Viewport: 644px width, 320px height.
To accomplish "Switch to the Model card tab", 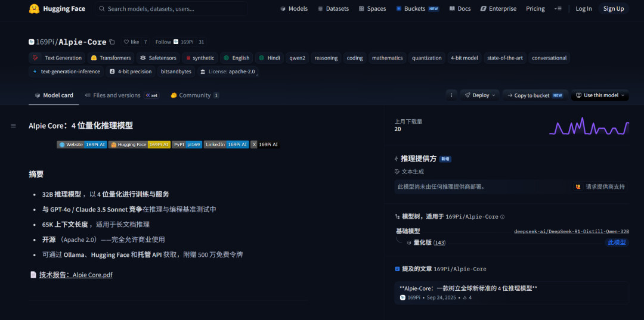I will click(x=54, y=95).
